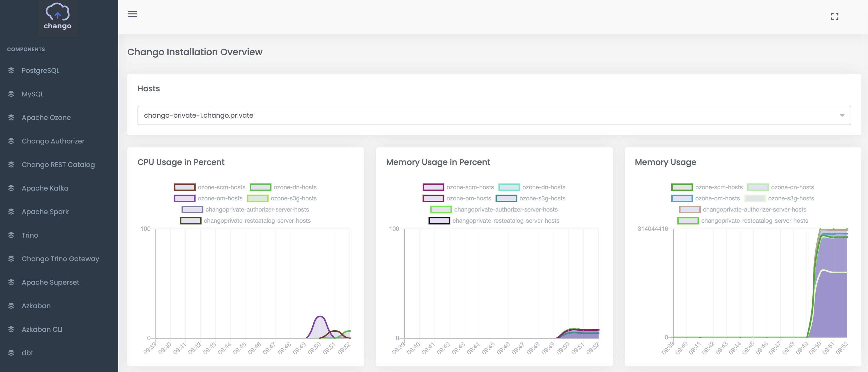868x372 pixels.
Task: Click the layers icon beside Chango Trino Gateway
Action: click(x=11, y=259)
